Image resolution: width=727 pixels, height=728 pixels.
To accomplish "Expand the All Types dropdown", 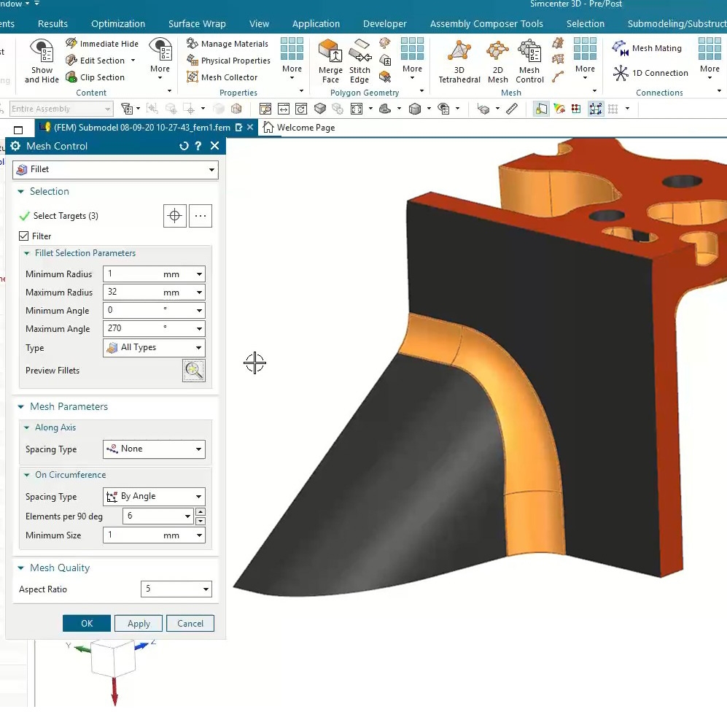I will [154, 348].
